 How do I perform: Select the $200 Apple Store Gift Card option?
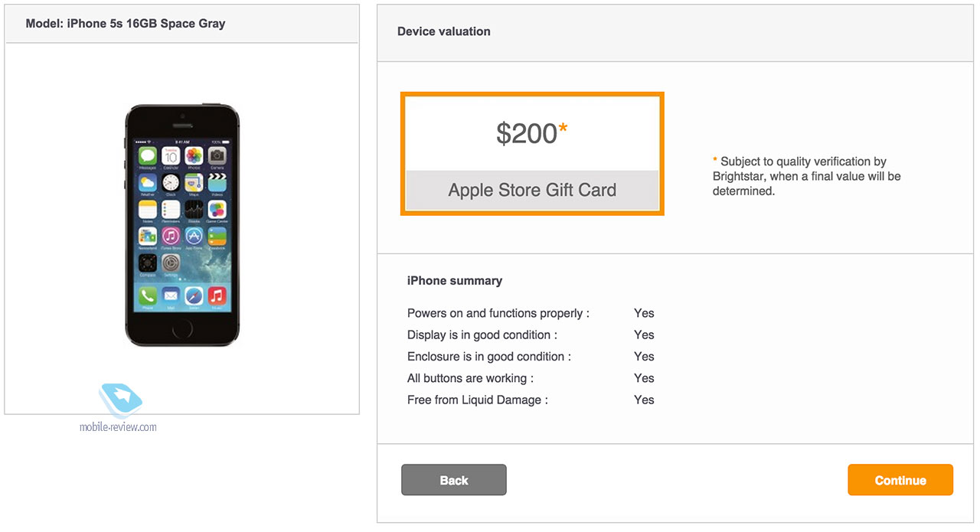coord(531,153)
